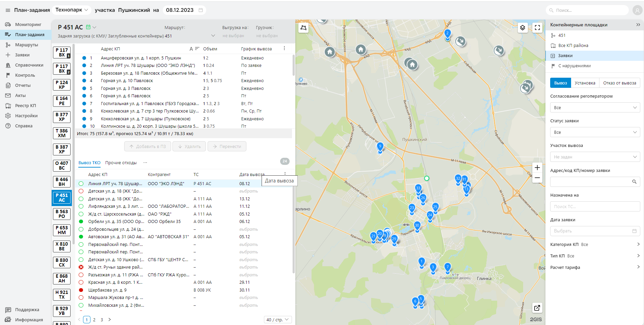Click the calendar icon in date field
This screenshot has width=644, height=325.
click(x=201, y=10)
